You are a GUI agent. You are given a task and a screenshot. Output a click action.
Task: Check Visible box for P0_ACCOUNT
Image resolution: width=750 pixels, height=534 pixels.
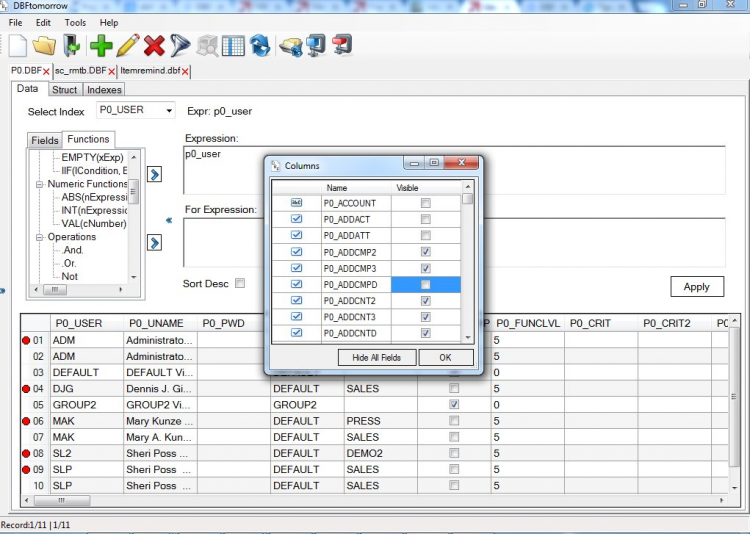426,203
